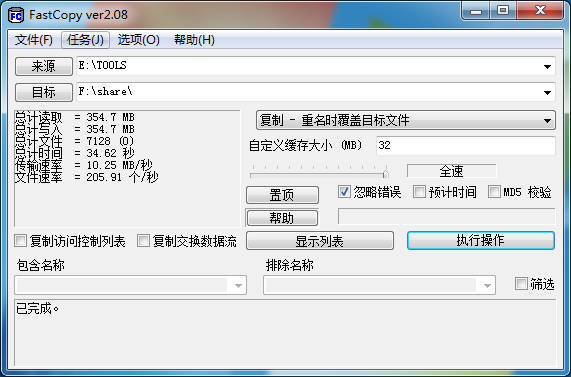Click the 总计时间 = 34.62 秒 line
The image size is (571, 377).
tap(74, 153)
